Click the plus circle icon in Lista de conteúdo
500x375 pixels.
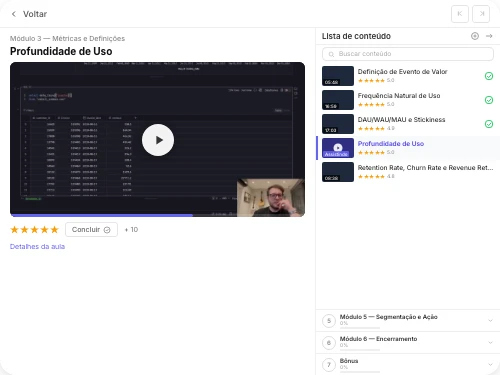[475, 36]
